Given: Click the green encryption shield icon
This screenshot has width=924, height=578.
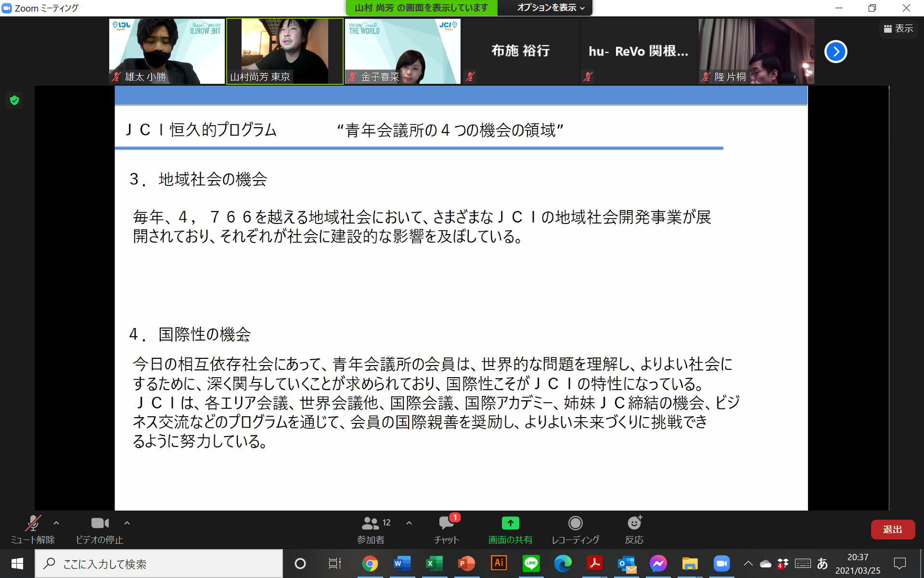Looking at the screenshot, I should (x=14, y=100).
